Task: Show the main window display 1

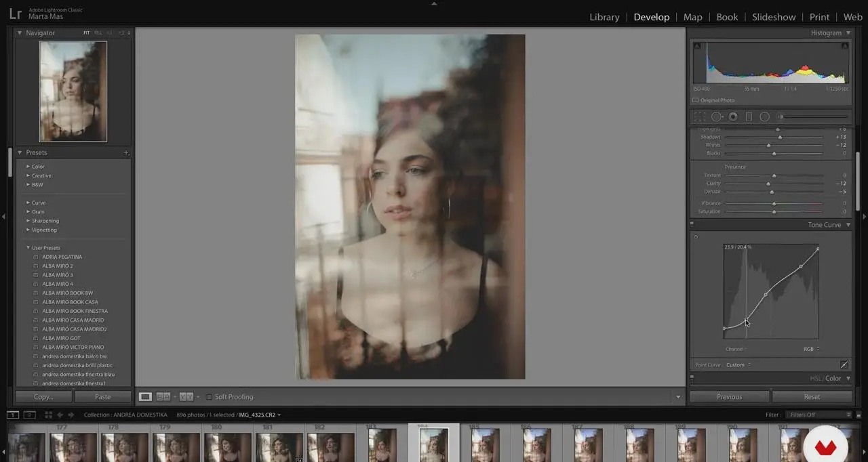Action: pos(13,415)
